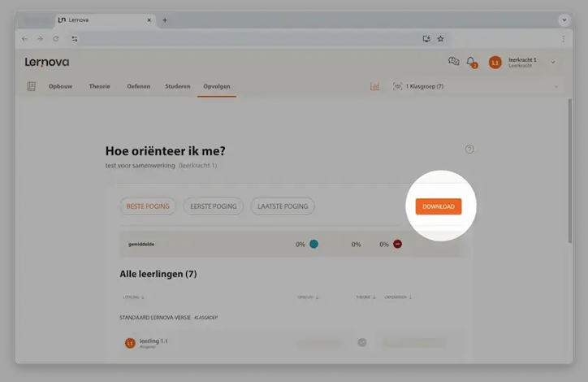Click the grey check circle in leerling 1.1 row
The height and width of the screenshot is (382, 588).
(x=362, y=342)
